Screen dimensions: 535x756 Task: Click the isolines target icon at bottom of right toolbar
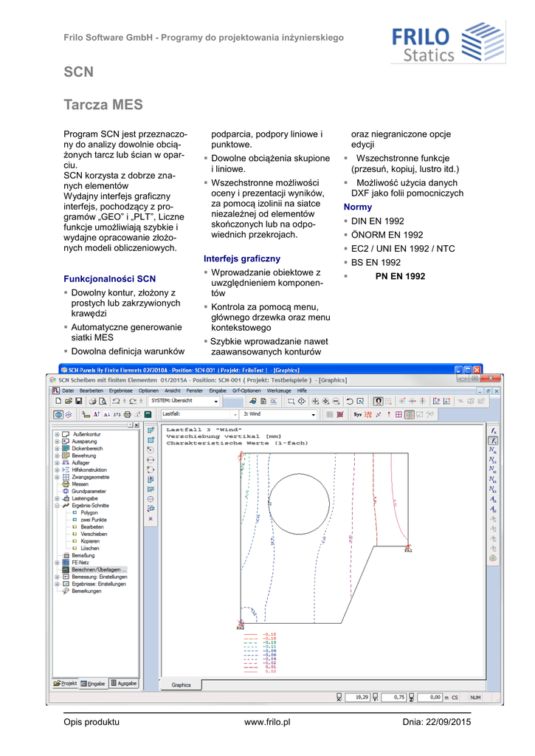click(x=494, y=558)
